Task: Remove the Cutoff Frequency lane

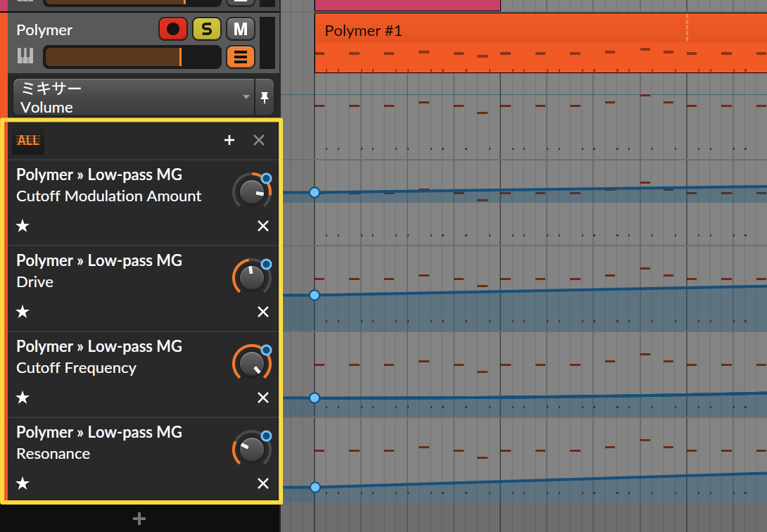Action: (263, 398)
